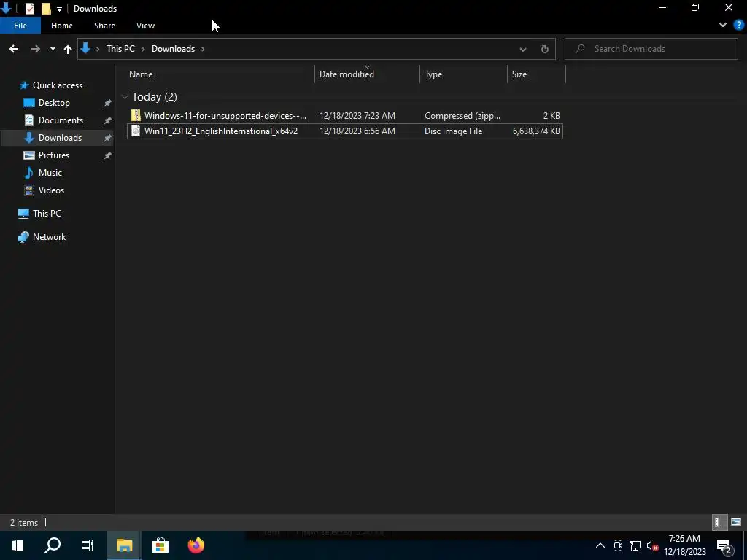Screen dimensions: 747x560
Task: Select Network in navigation pane
Action: coord(49,237)
